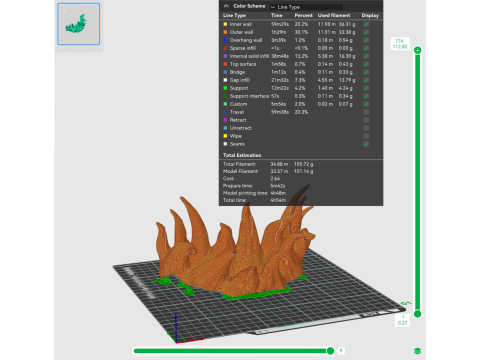
Task: Click the Used filament column header
Action: click(x=334, y=15)
